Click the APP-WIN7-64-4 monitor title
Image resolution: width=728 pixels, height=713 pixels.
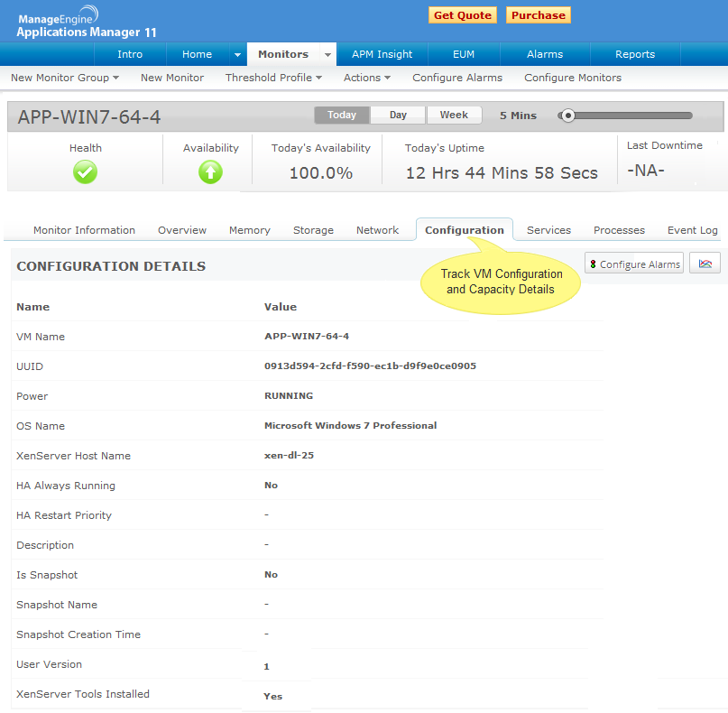89,116
